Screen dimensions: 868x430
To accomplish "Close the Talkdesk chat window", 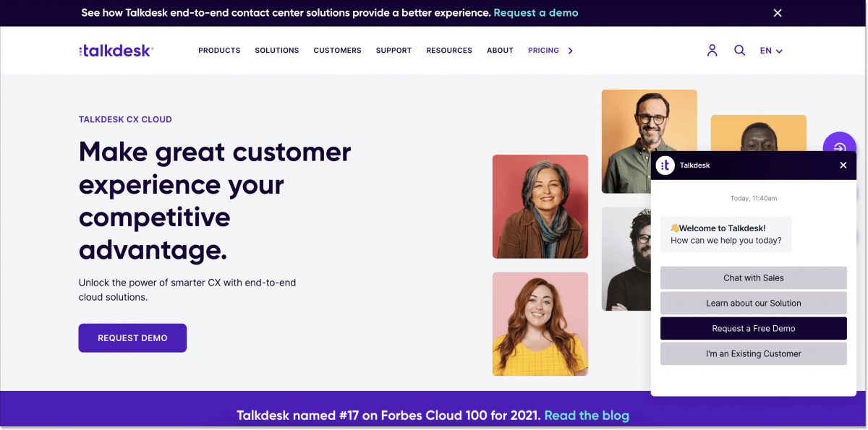I will click(843, 165).
